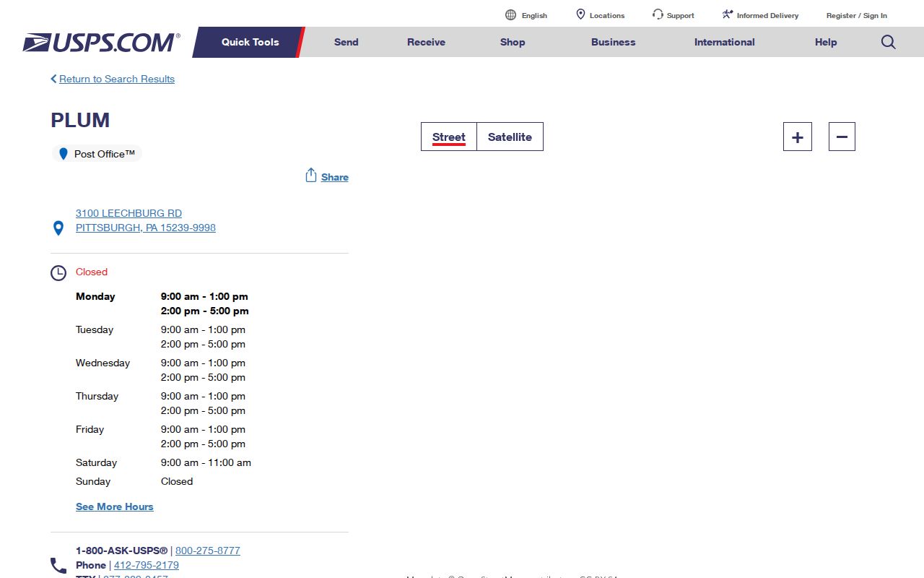Click the Locations pin icon

point(580,15)
